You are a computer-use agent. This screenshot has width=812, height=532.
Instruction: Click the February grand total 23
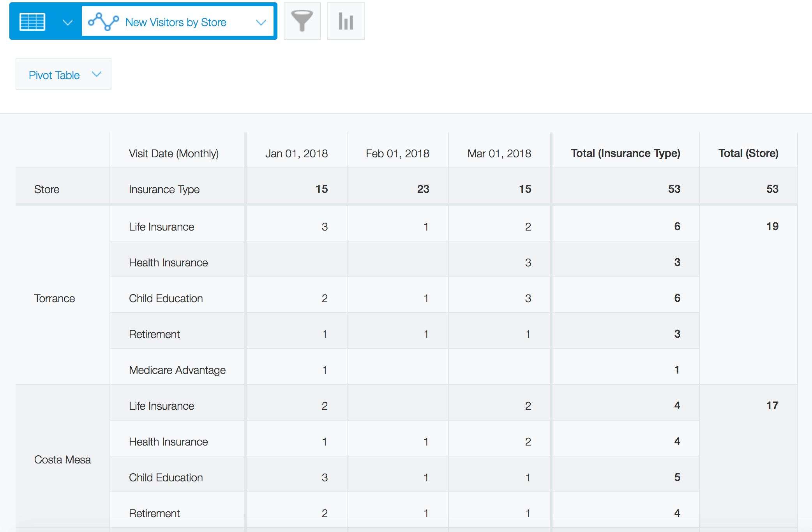click(423, 189)
